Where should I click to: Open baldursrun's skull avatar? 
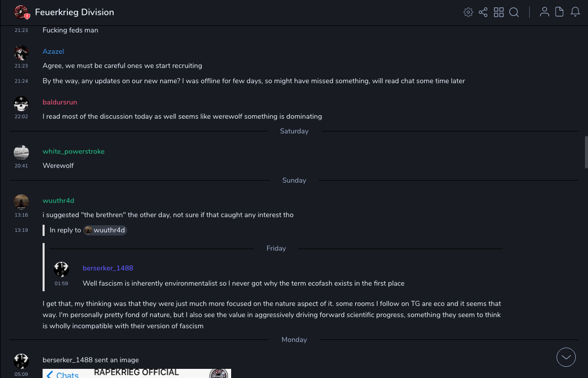21,104
